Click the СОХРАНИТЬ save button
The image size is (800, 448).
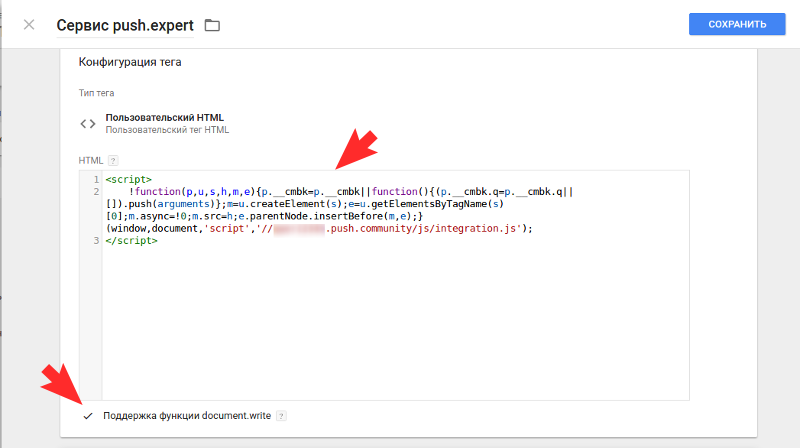coord(737,24)
